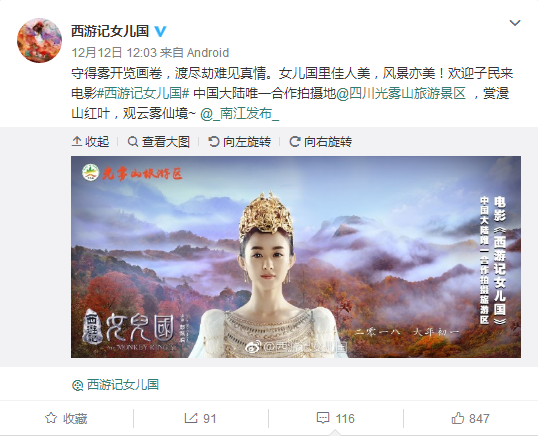Click the blue verified V badge
Screen dimensions: 538x436
[160, 31]
